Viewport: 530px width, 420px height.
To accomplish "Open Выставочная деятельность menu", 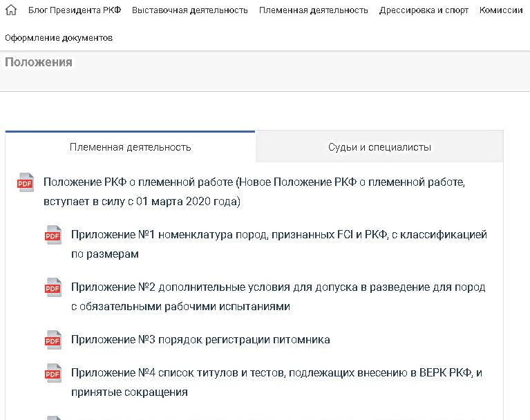I will (189, 10).
